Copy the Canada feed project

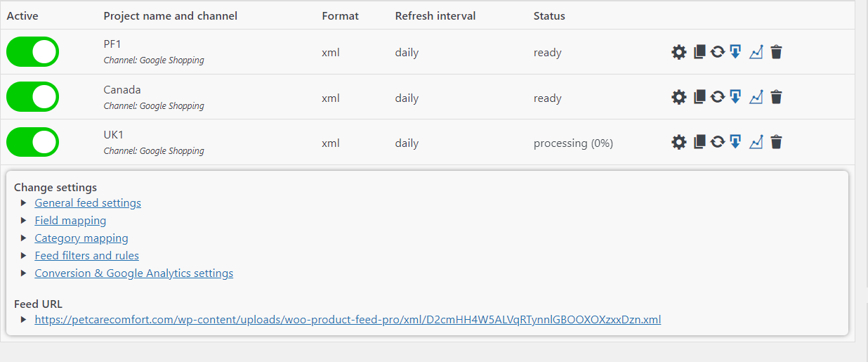click(699, 97)
